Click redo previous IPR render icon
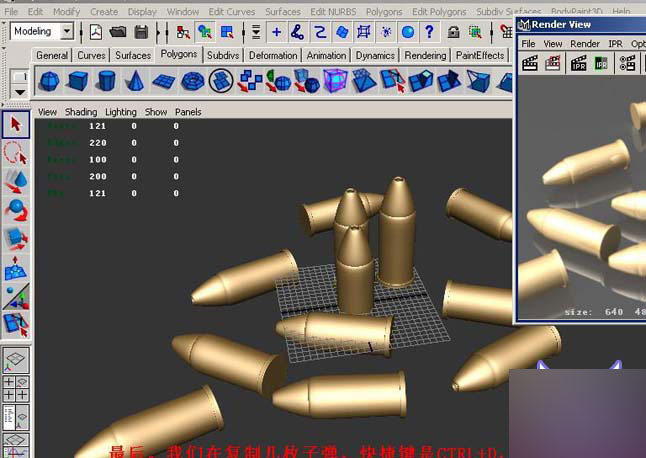Image resolution: width=646 pixels, height=458 pixels. (x=578, y=63)
